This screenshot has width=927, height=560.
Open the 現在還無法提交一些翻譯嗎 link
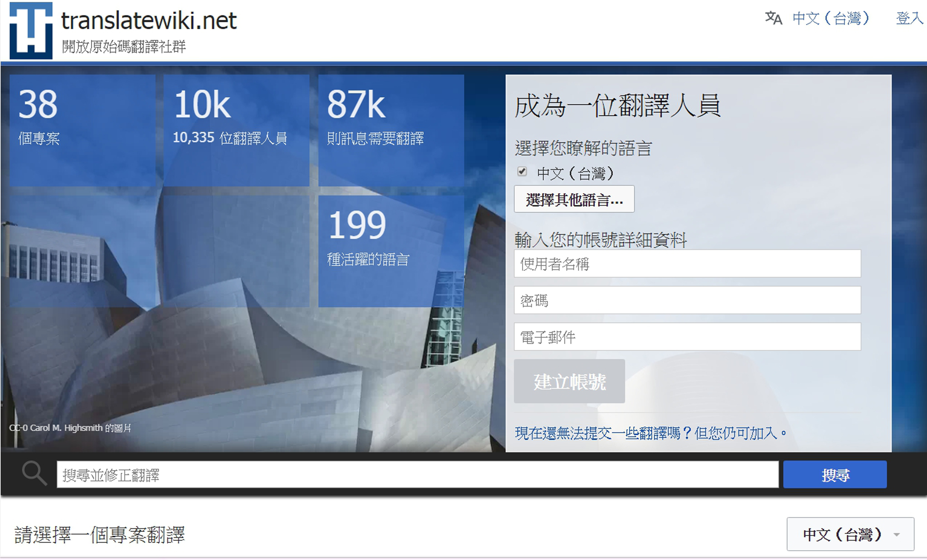point(651,433)
